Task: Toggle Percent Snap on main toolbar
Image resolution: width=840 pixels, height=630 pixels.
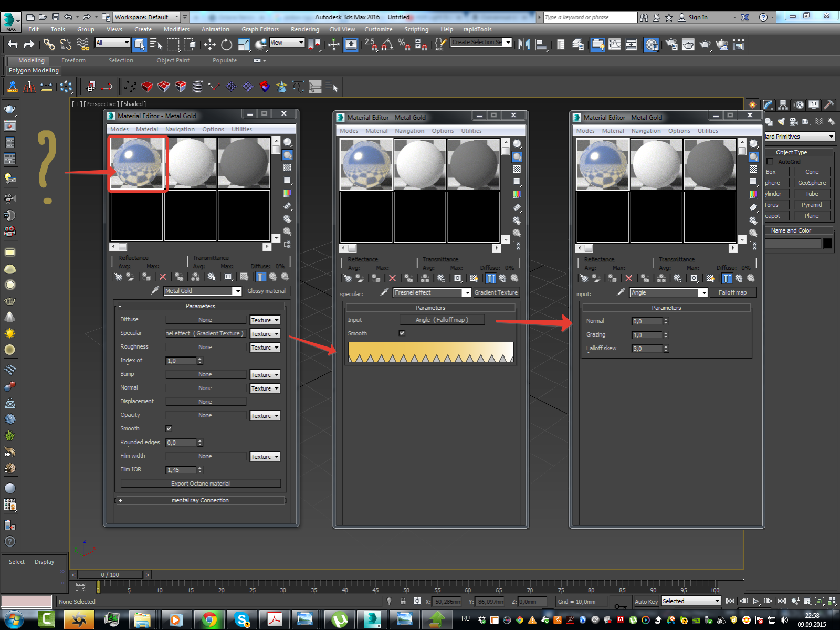Action: pos(404,45)
